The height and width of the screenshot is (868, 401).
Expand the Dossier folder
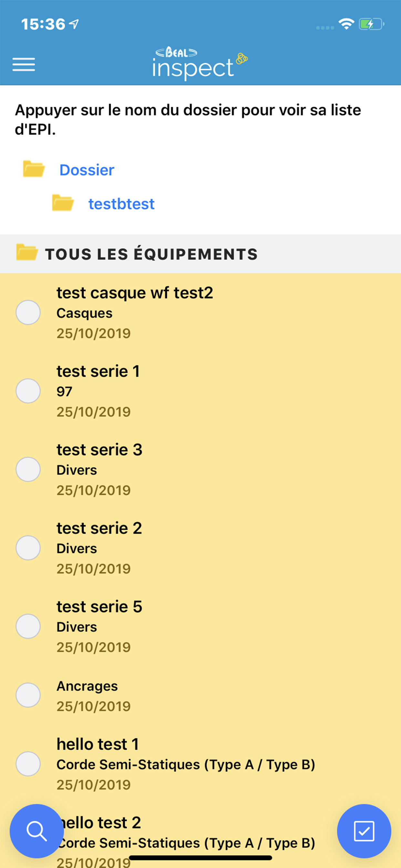[87, 170]
